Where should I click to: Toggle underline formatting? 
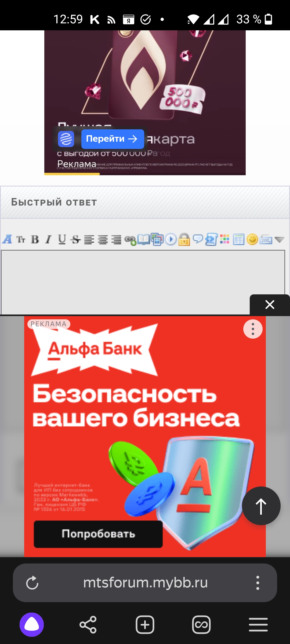coord(62,239)
